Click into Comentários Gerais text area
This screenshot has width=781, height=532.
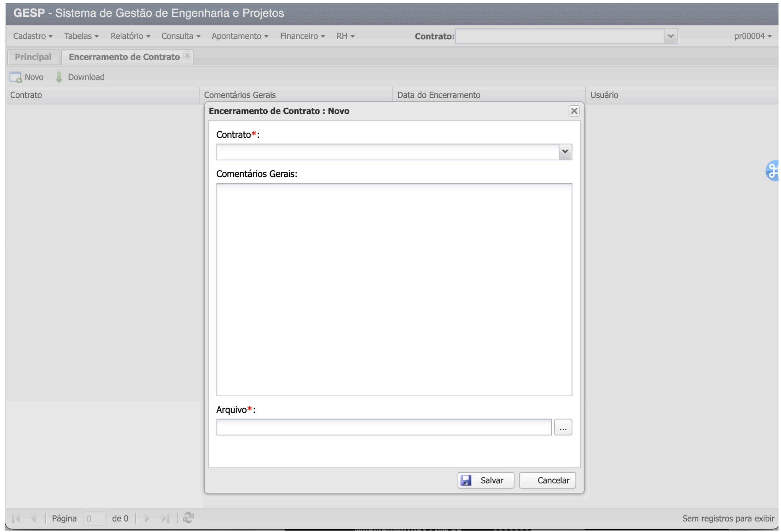point(394,289)
